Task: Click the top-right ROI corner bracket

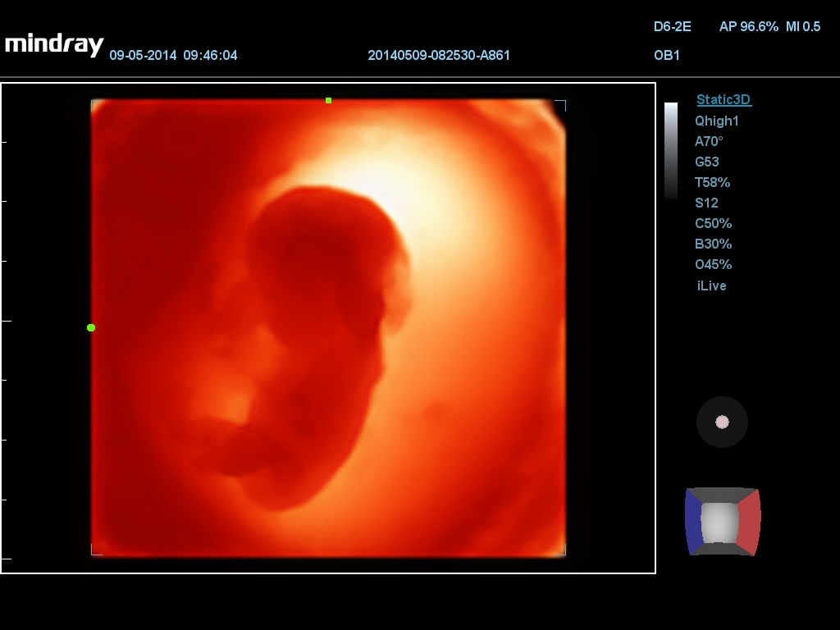Action: pos(561,104)
